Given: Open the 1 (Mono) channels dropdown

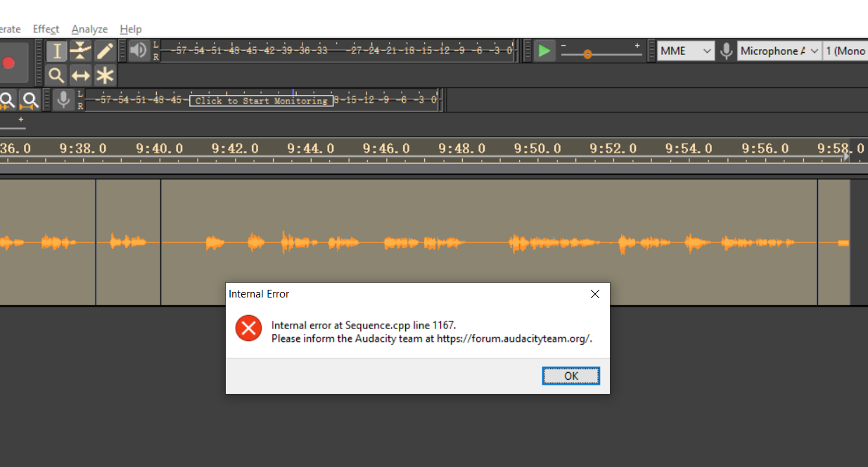Looking at the screenshot, I should tap(845, 51).
